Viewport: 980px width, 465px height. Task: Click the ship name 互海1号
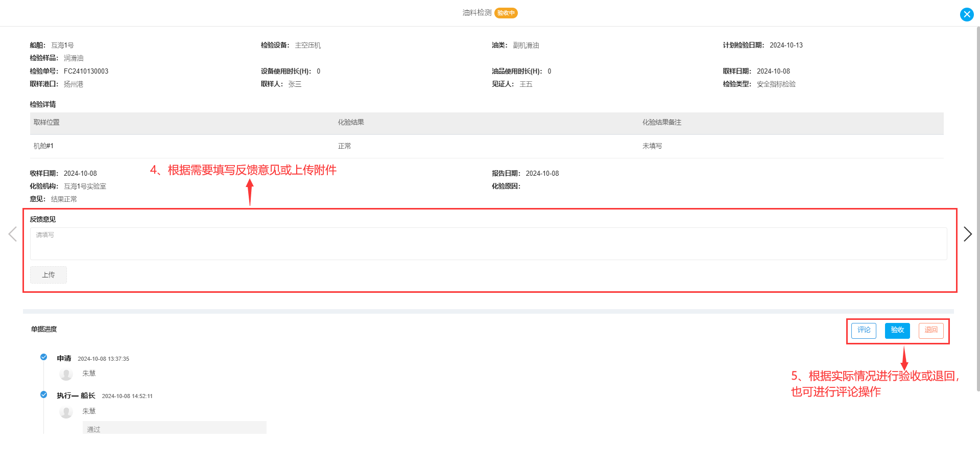pos(62,45)
